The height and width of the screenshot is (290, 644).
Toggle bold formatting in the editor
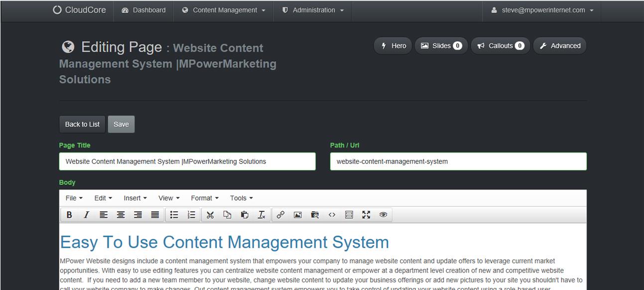[x=69, y=215]
